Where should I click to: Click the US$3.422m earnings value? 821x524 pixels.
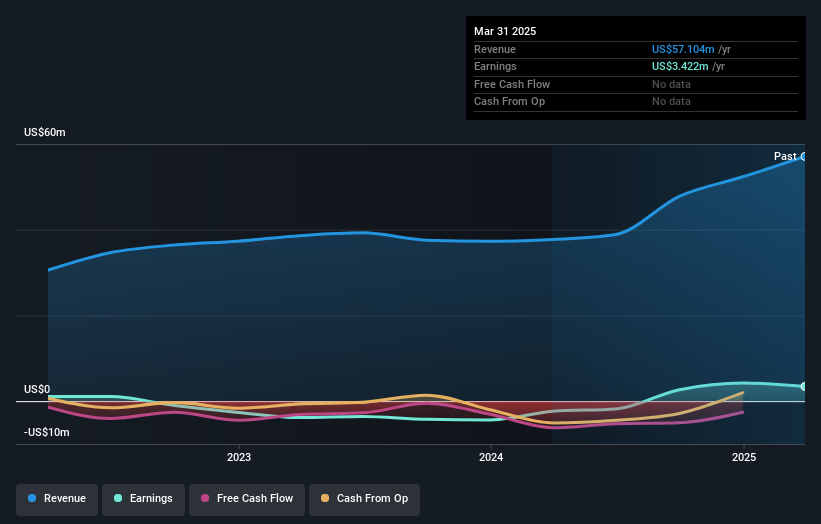680,66
